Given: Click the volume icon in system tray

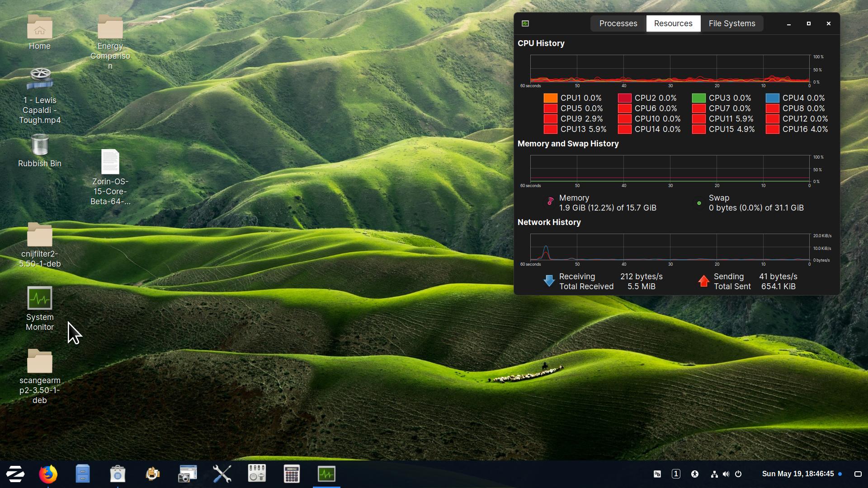Looking at the screenshot, I should pyautogui.click(x=726, y=474).
